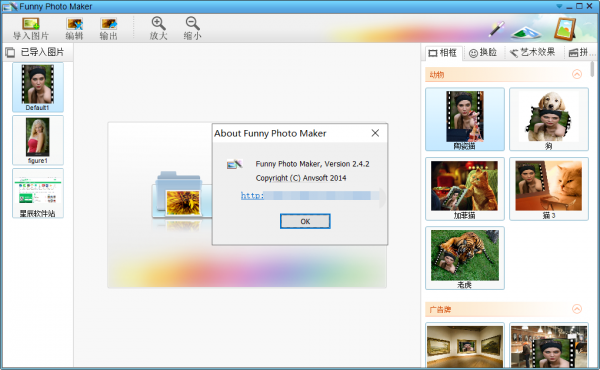Apply the 狗 dog frame
Screen dimensions: 600x370
click(x=549, y=119)
